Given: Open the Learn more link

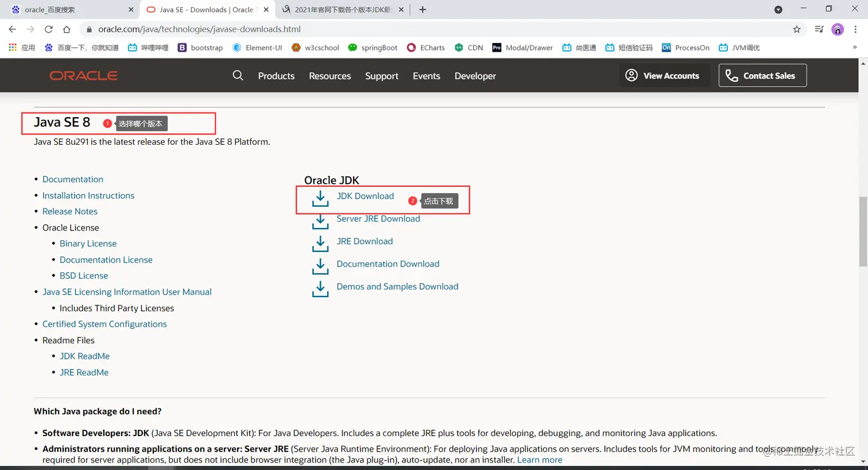Looking at the screenshot, I should pos(540,460).
